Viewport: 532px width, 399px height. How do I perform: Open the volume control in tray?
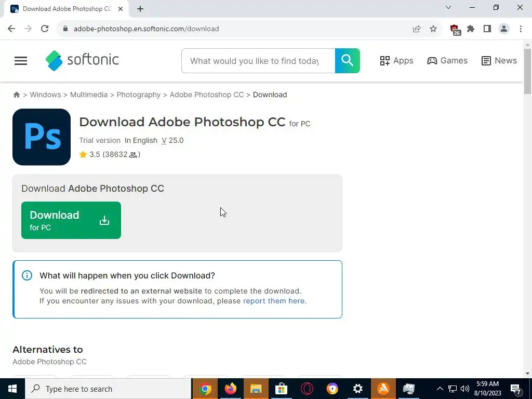click(465, 389)
